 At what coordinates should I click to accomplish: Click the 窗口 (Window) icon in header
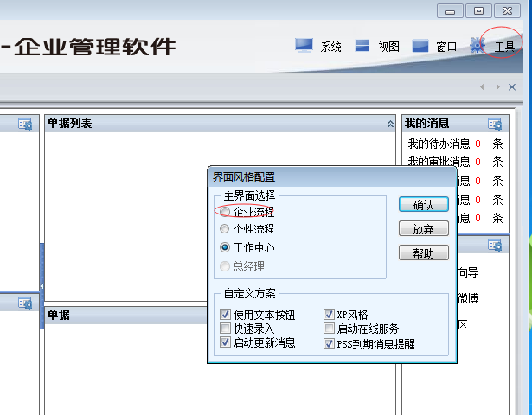point(420,45)
